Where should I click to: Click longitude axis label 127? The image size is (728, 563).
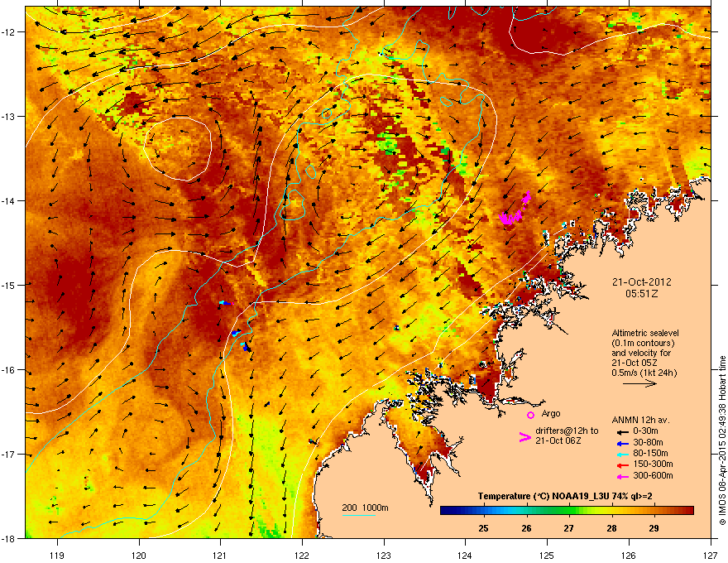tap(711, 555)
